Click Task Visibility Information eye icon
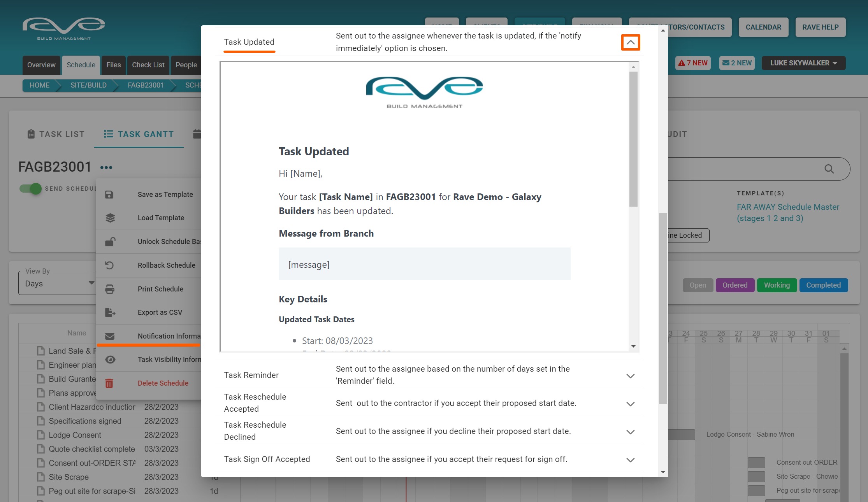Viewport: 868px width, 502px height. coord(110,360)
